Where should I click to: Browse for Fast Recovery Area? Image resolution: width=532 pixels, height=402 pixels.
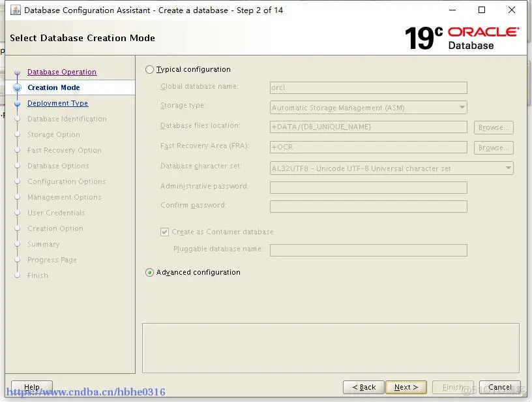click(x=494, y=147)
